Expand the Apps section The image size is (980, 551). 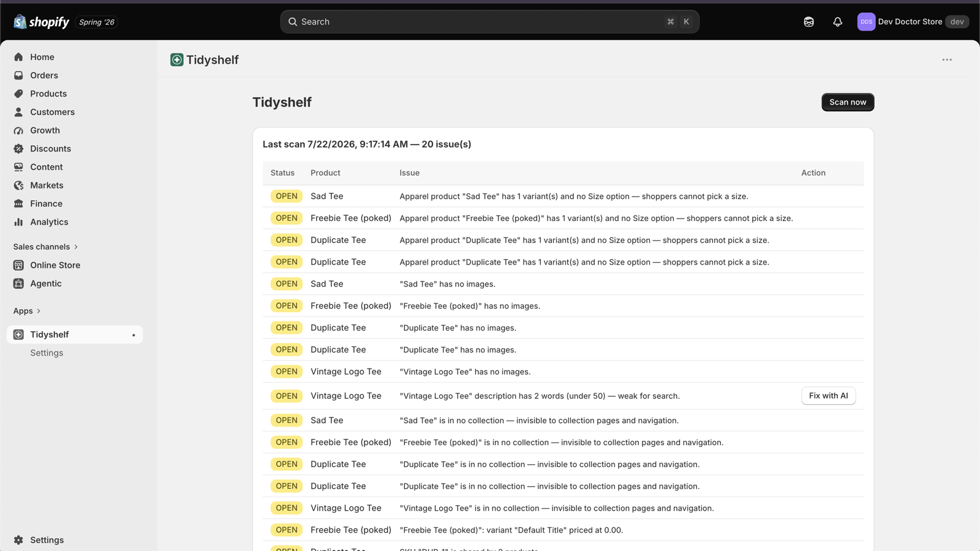pos(27,311)
